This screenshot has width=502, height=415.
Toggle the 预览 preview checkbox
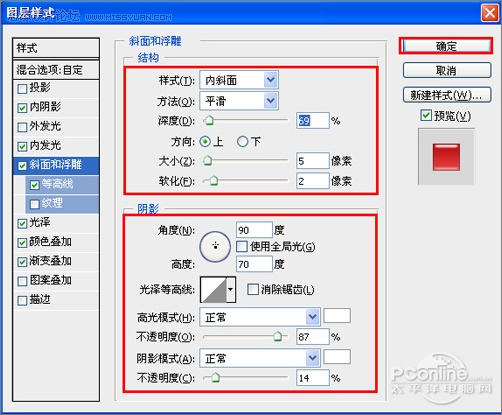point(426,116)
